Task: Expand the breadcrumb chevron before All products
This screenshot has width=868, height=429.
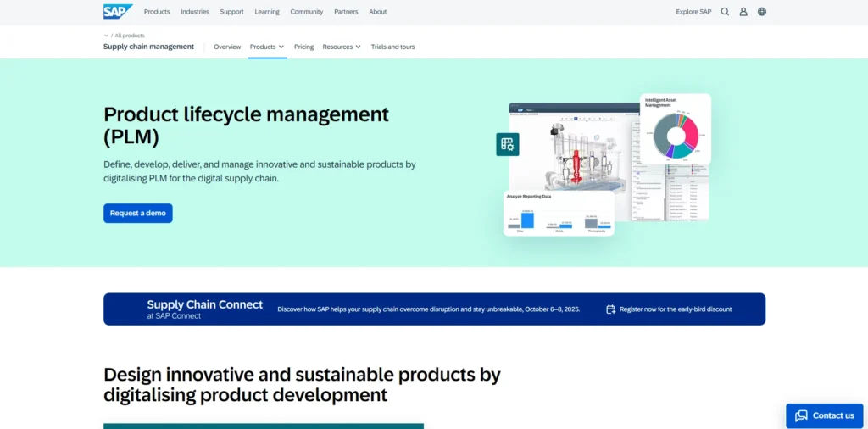Action: point(106,36)
